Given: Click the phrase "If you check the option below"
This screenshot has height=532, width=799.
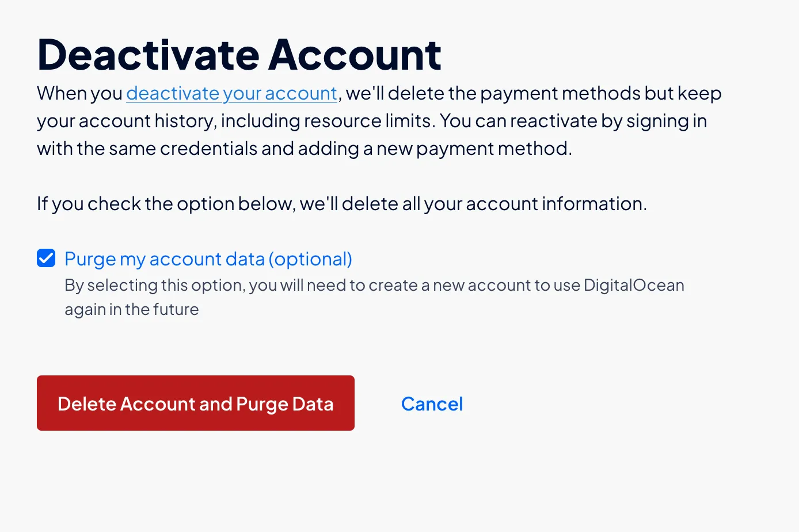Looking at the screenshot, I should click(x=165, y=204).
